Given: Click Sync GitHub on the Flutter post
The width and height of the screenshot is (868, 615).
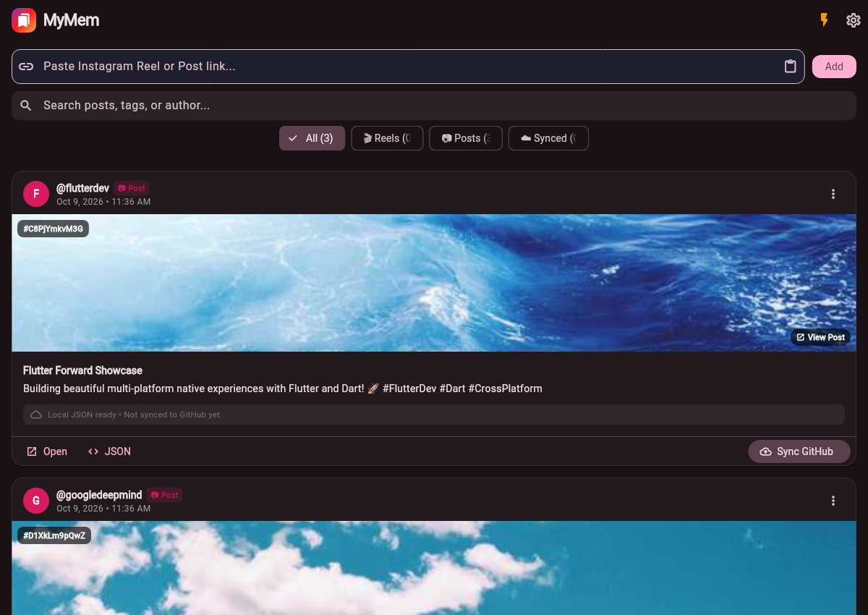Looking at the screenshot, I should coord(799,451).
